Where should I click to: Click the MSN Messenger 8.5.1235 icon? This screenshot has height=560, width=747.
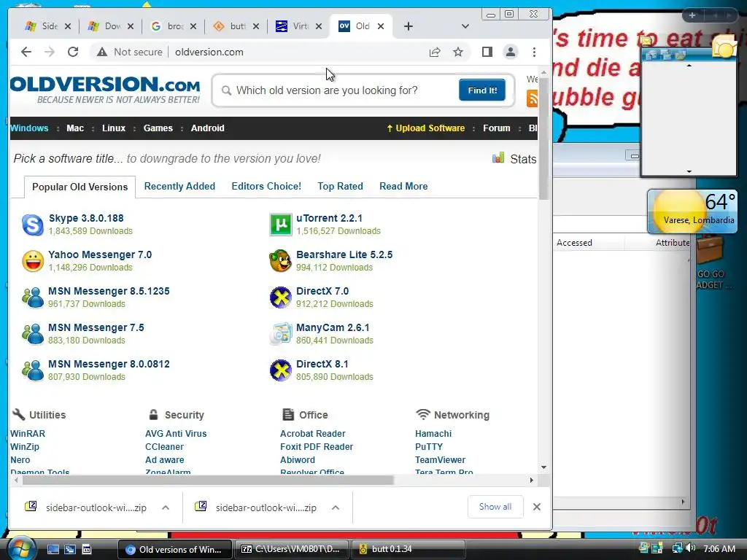(33, 297)
